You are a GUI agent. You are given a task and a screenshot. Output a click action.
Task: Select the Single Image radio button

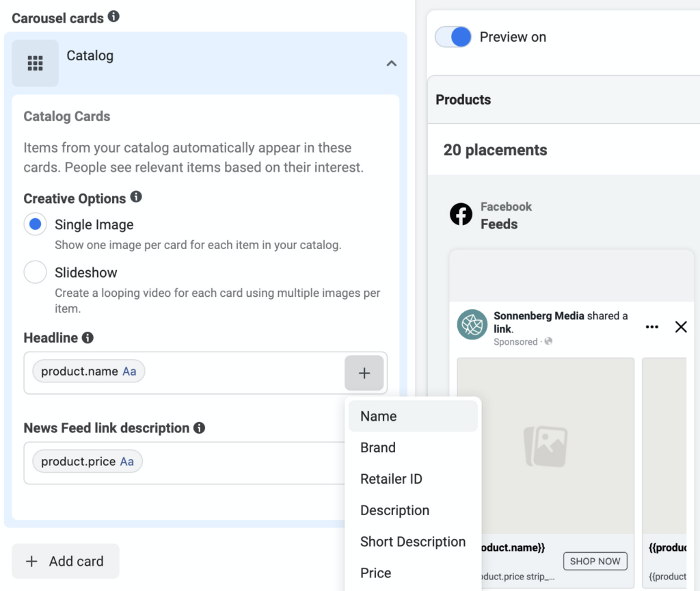click(35, 224)
